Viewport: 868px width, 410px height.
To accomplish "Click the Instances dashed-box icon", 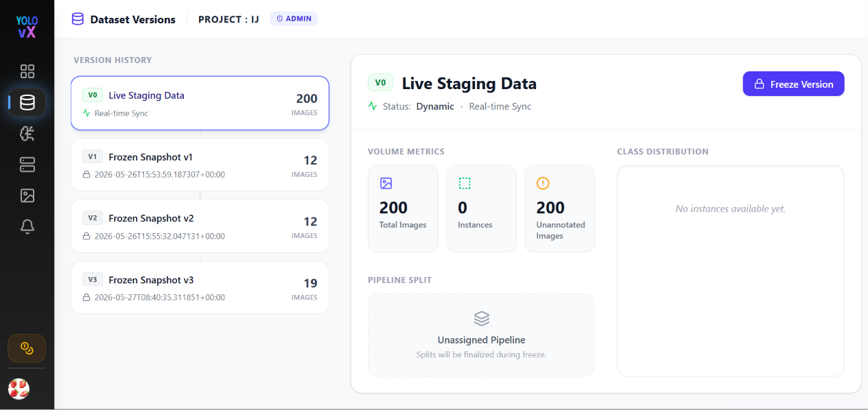I will pos(465,183).
